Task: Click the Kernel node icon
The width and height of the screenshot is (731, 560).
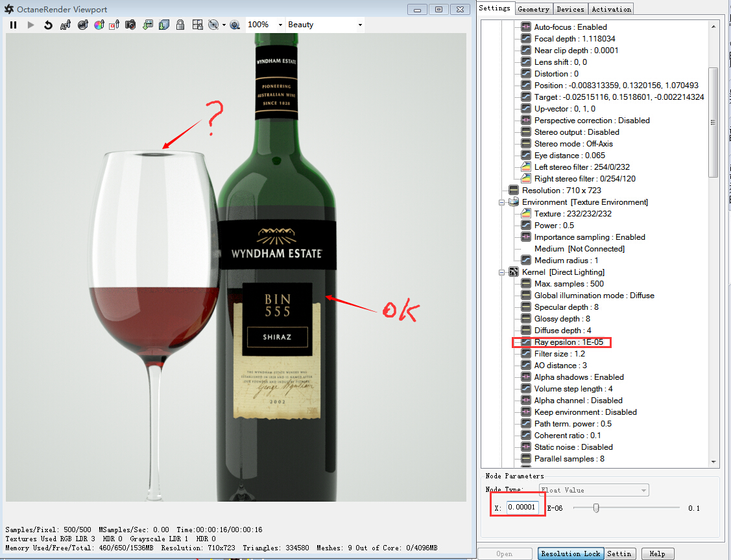Action: click(514, 272)
